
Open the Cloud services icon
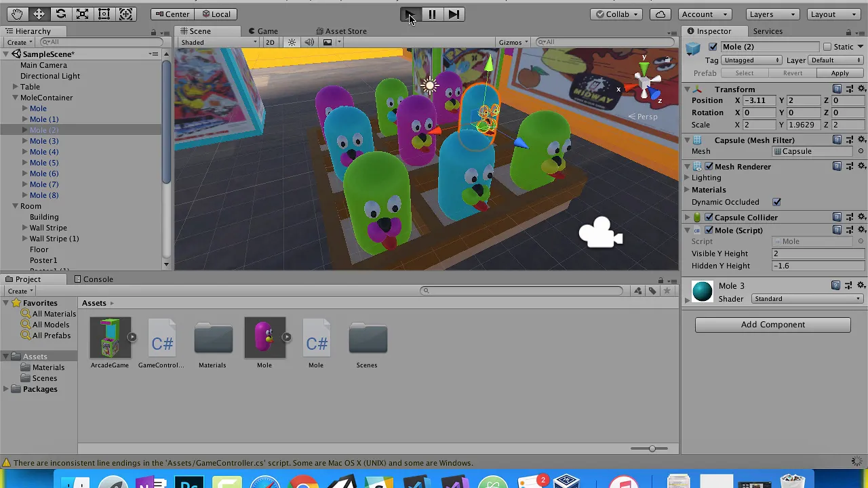click(660, 14)
